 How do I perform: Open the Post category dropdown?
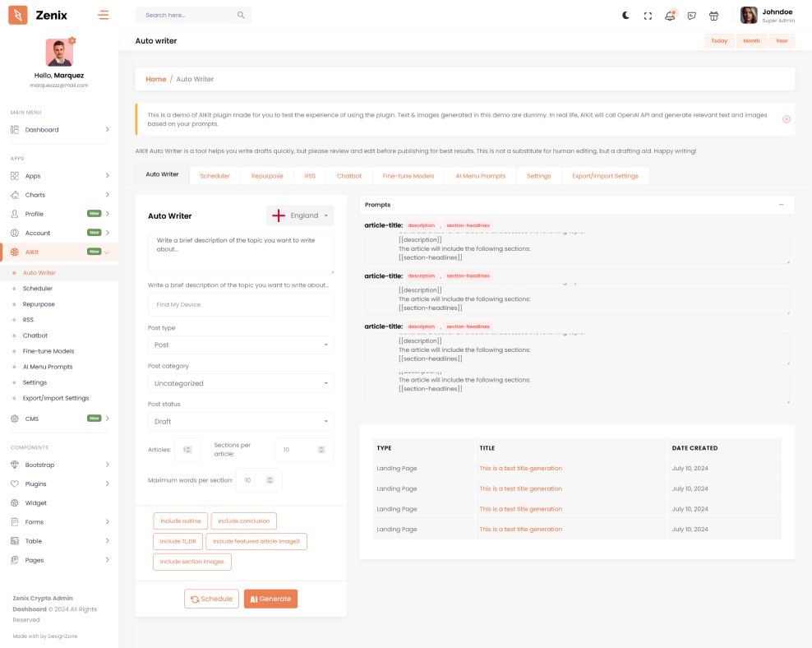click(x=241, y=383)
